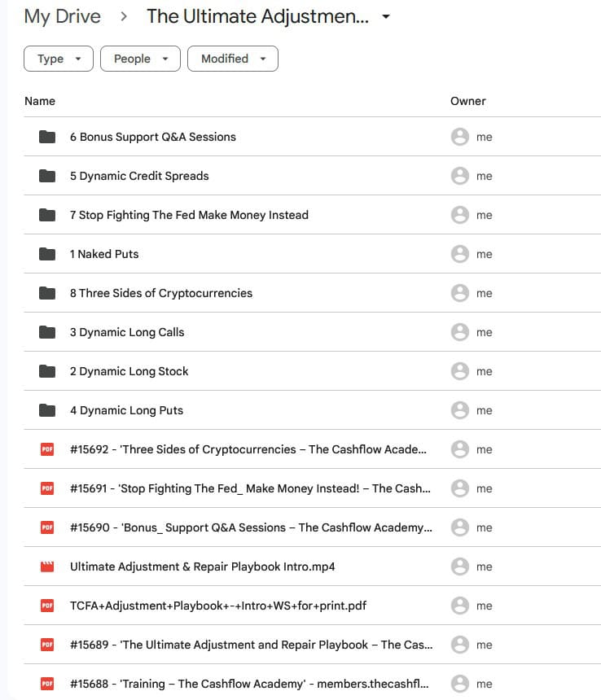Select 7 Stop Fighting The Fed folder
The width and height of the screenshot is (601, 700).
coord(189,215)
